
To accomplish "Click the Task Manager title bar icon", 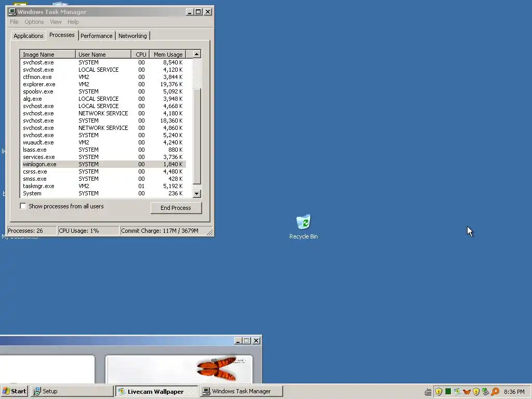I will coord(12,12).
